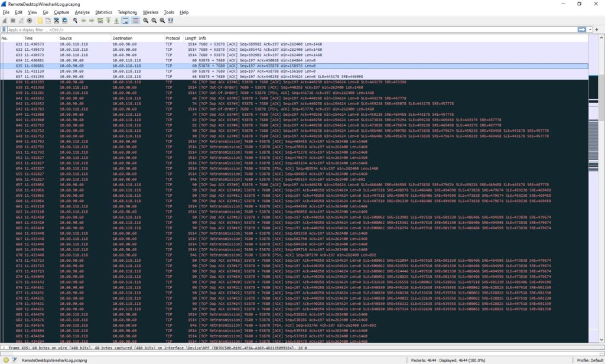
Task: Open the Analyze menu
Action: (x=82, y=12)
